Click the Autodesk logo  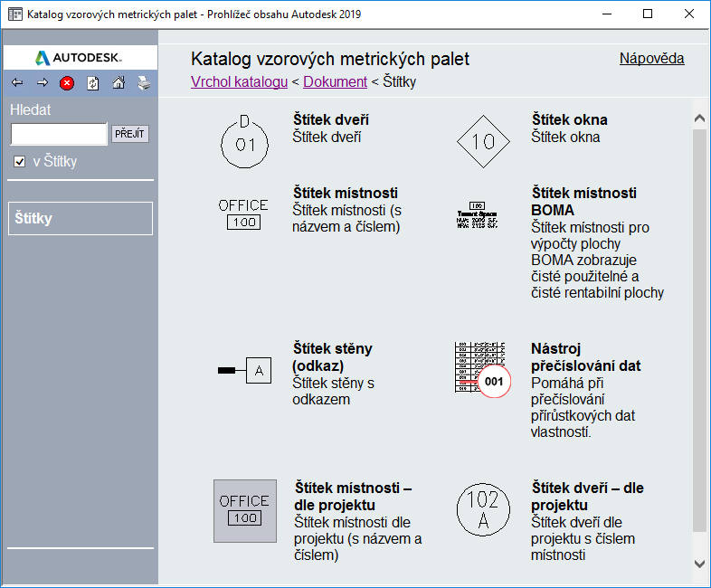tap(79, 58)
